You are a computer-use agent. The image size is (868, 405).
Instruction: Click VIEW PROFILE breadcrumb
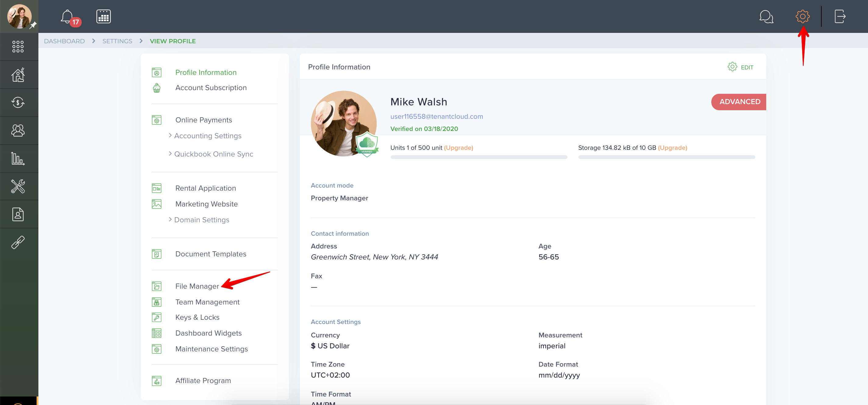(x=173, y=41)
